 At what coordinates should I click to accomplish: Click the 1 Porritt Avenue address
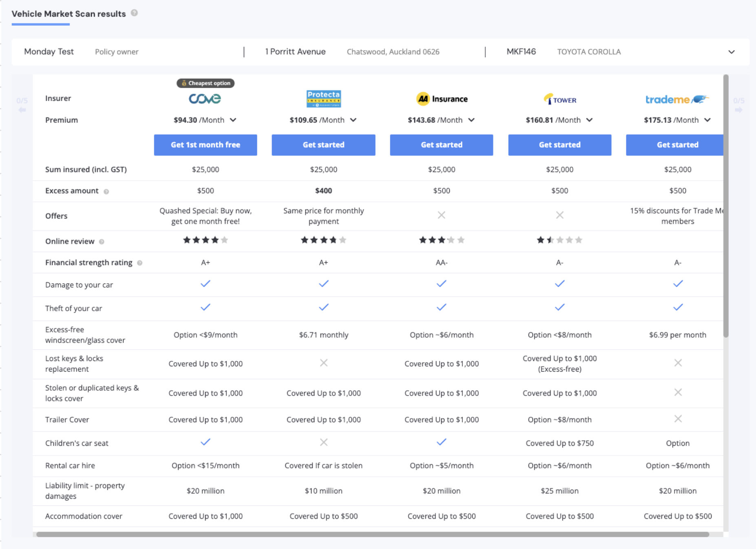coord(295,52)
